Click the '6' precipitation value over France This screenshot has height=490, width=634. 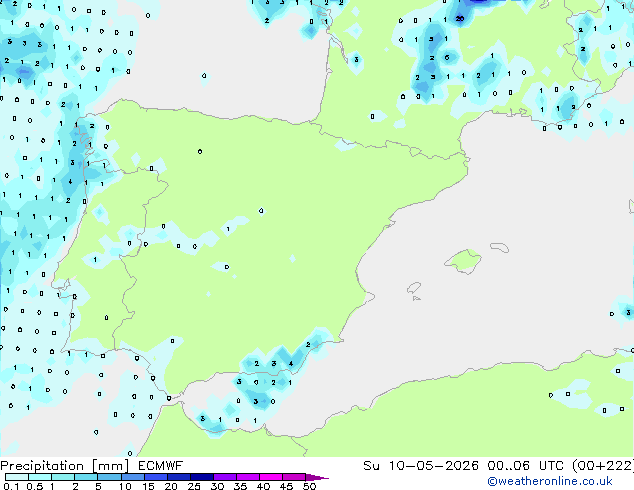[447, 57]
